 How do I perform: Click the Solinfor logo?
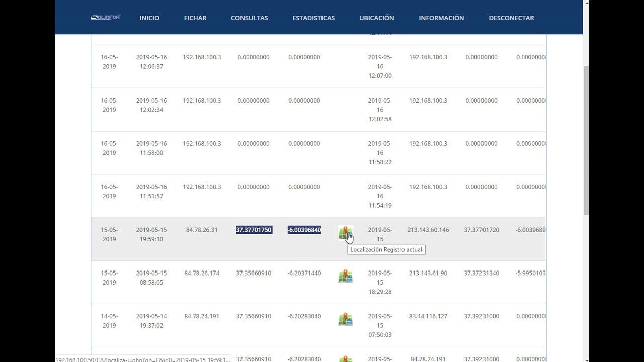[x=105, y=18]
